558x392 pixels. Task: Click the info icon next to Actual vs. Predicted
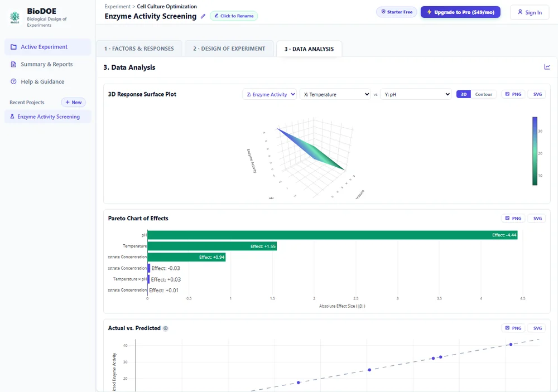pyautogui.click(x=166, y=328)
